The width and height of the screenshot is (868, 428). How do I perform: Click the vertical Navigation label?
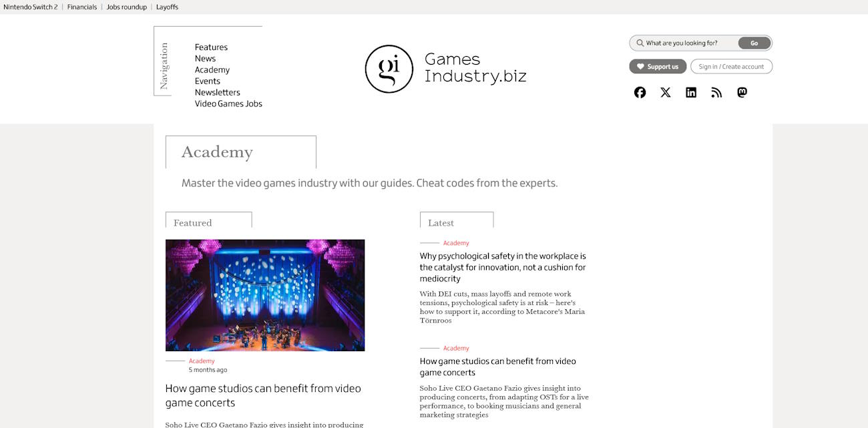[x=164, y=65]
